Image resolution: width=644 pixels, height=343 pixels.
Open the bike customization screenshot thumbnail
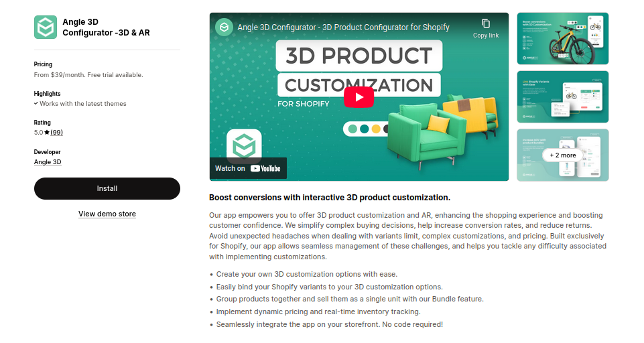pyautogui.click(x=562, y=39)
